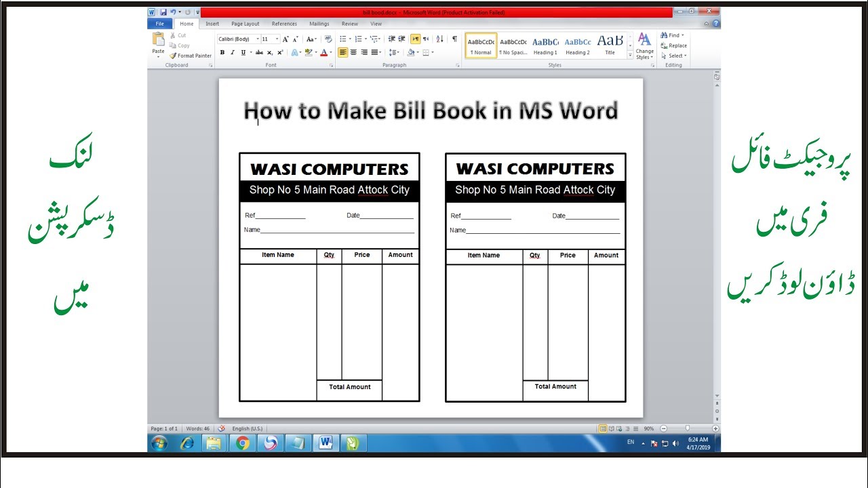The width and height of the screenshot is (868, 488).
Task: Open the Select dropdown in Editing
Action: pyautogui.click(x=673, y=56)
